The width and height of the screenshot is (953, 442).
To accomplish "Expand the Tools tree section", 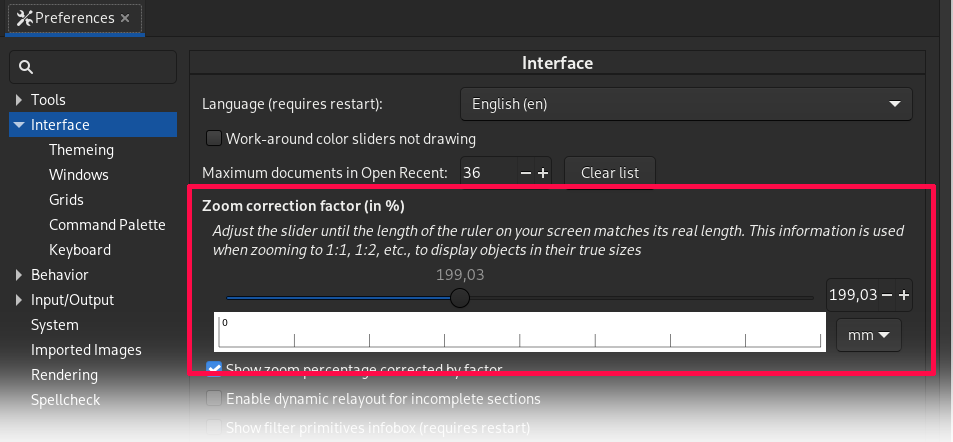I will tap(19, 100).
